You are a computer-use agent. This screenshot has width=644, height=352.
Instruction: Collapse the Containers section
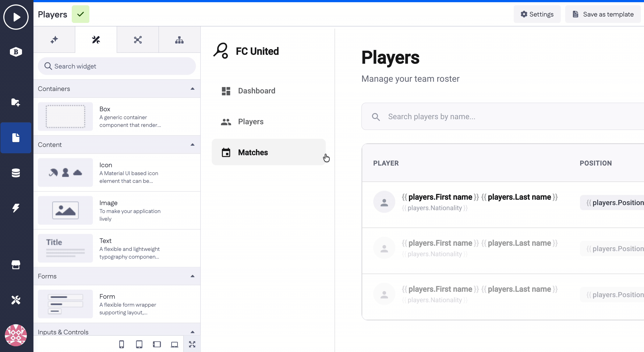192,89
